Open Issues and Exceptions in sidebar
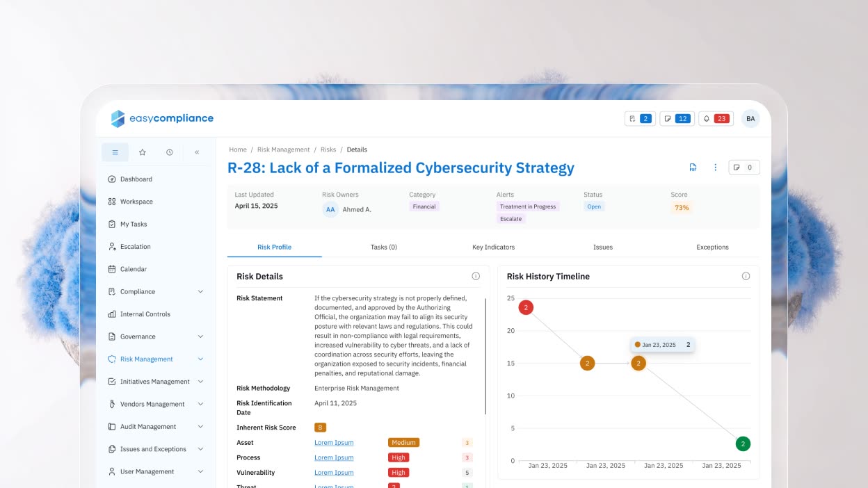 point(153,449)
